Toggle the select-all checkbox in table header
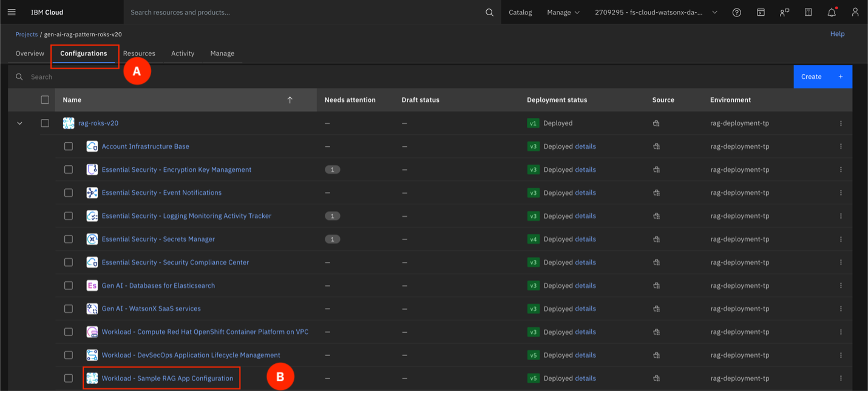868x393 pixels. 45,100
